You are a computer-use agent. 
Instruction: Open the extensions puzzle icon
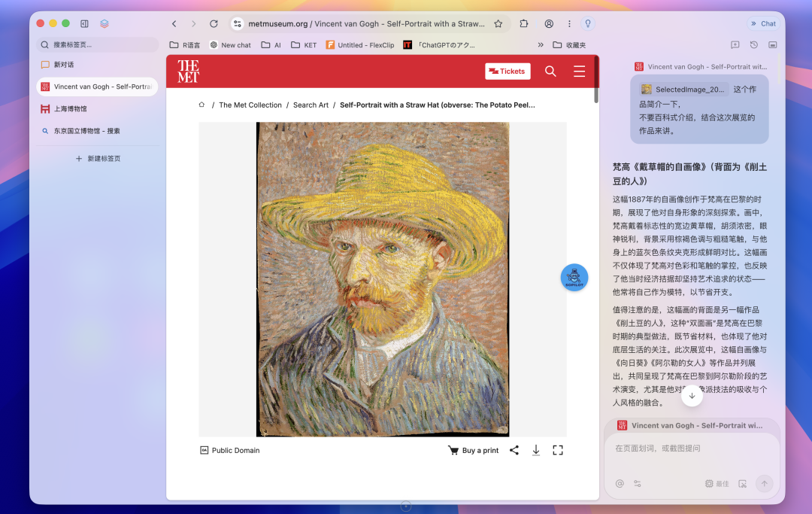(x=523, y=24)
